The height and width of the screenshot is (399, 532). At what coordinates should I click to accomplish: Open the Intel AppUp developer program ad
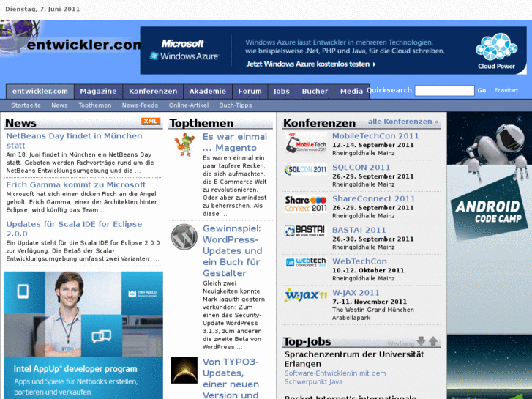(x=83, y=335)
